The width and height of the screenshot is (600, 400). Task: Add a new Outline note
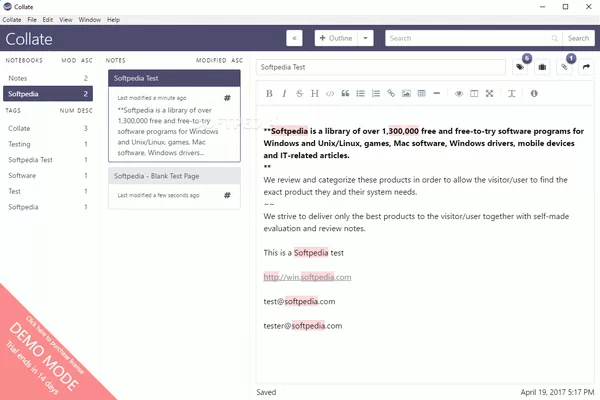point(335,38)
